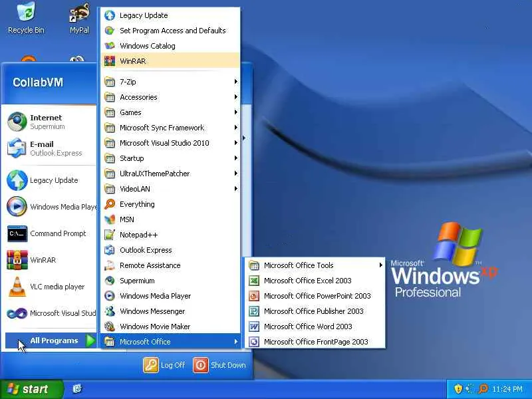The height and width of the screenshot is (399, 532).
Task: Click the Shut Down button
Action: (219, 365)
